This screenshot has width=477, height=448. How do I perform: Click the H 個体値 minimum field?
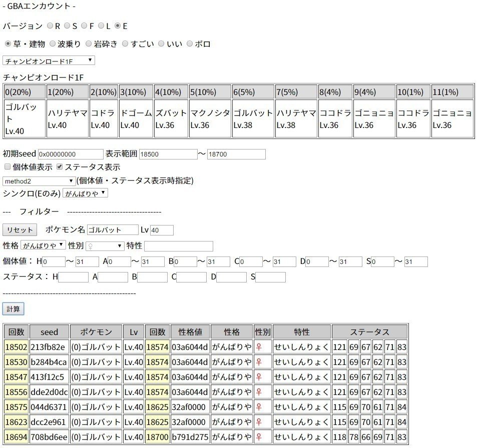(x=54, y=261)
